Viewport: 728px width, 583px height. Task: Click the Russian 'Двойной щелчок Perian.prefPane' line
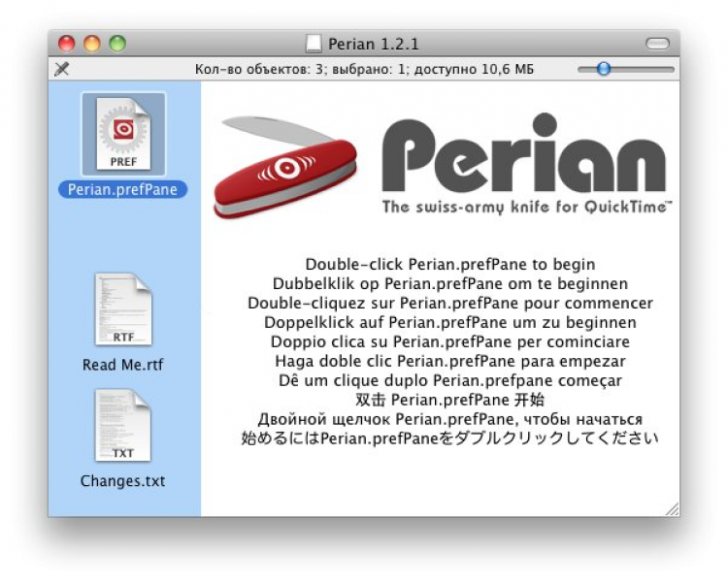[x=449, y=419]
